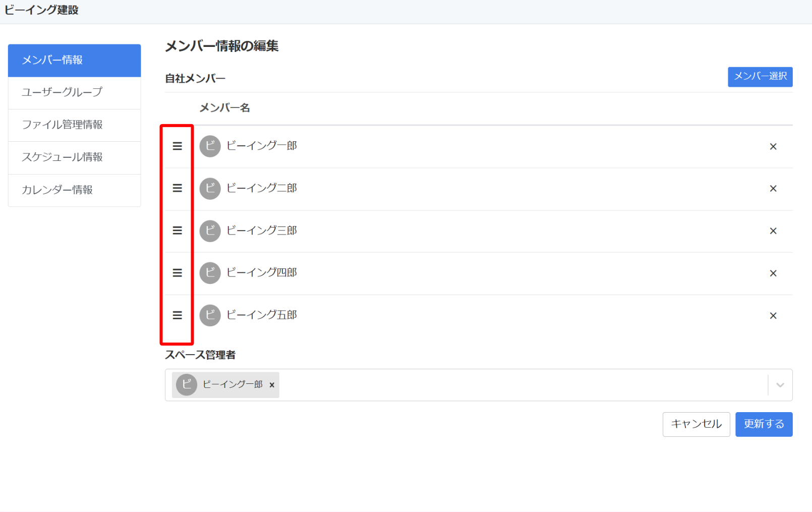
Task: Expand the スペース管理者 dropdown arrow
Action: 780,385
